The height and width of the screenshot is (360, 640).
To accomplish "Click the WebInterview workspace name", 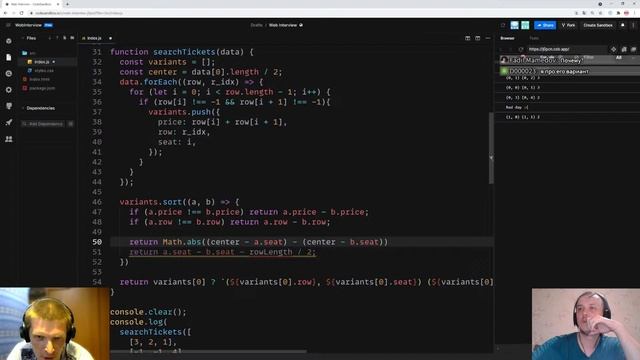I will point(28,25).
